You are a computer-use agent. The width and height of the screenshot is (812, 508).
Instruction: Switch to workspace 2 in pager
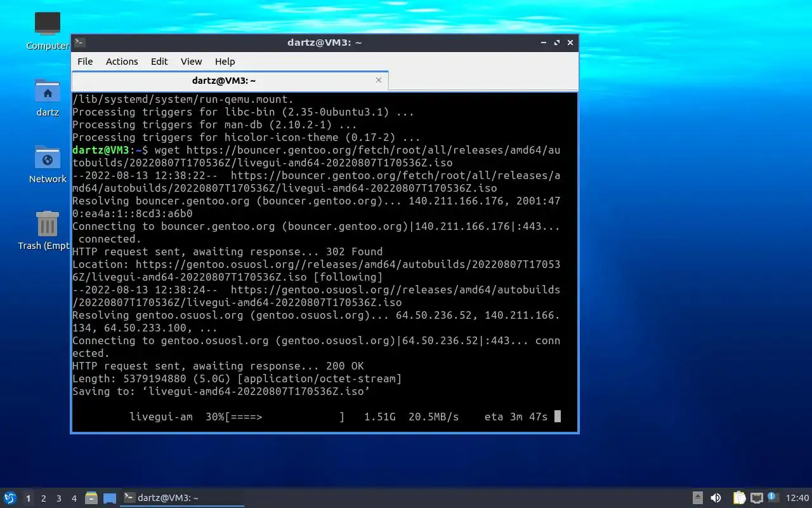pos(44,498)
